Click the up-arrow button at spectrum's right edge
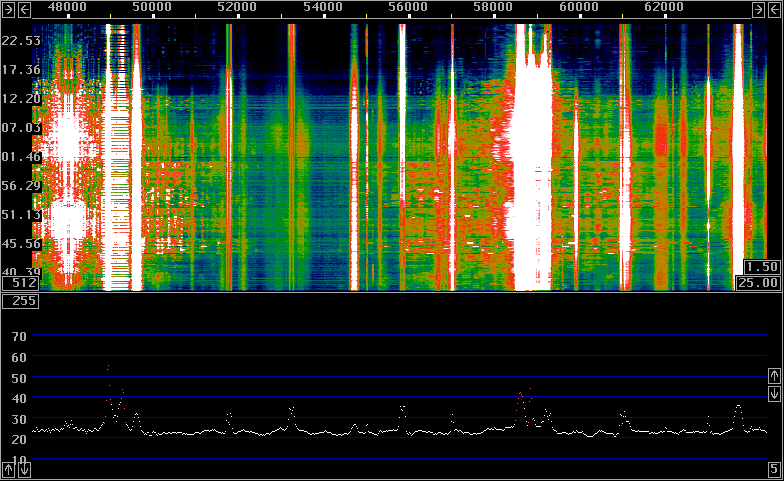 (x=774, y=376)
